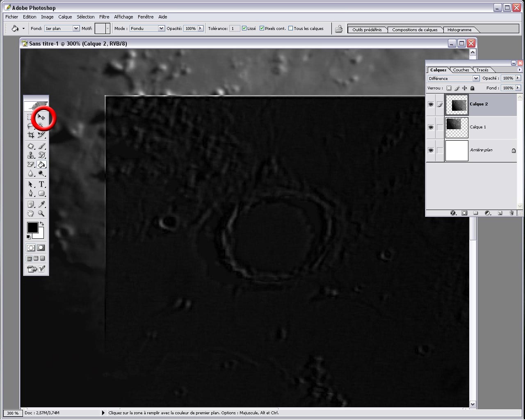This screenshot has width=525, height=420.
Task: Select the Dodge tool
Action: [41, 173]
